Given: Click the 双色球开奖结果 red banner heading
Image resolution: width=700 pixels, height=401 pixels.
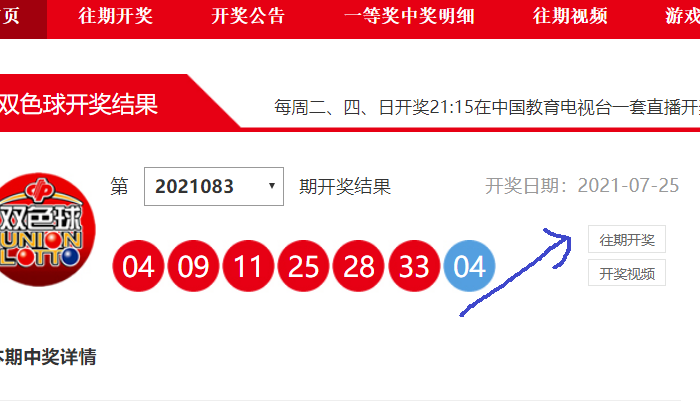Looking at the screenshot, I should [x=79, y=104].
